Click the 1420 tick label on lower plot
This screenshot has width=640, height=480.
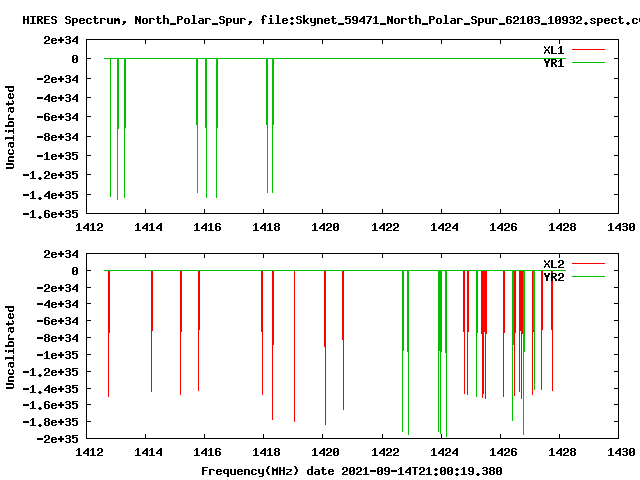325,452
